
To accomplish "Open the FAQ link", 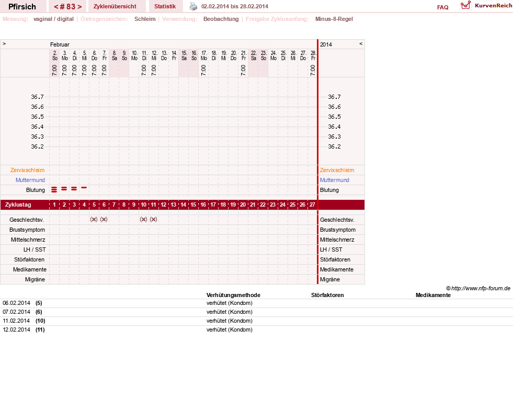I will click(442, 7).
